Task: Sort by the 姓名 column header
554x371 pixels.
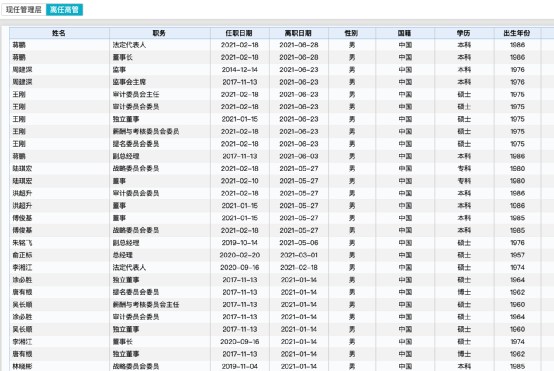Action: [59, 33]
